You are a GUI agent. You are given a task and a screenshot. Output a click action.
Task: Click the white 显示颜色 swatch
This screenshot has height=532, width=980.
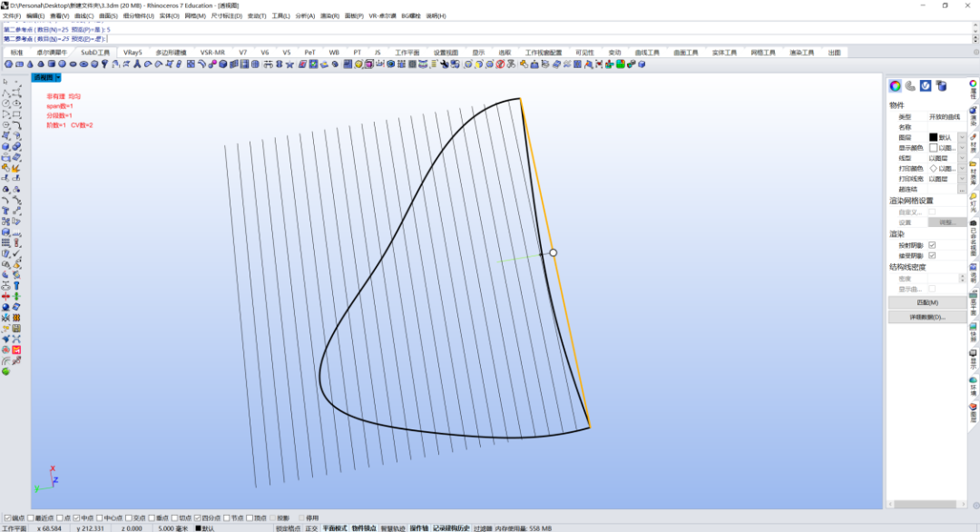933,148
